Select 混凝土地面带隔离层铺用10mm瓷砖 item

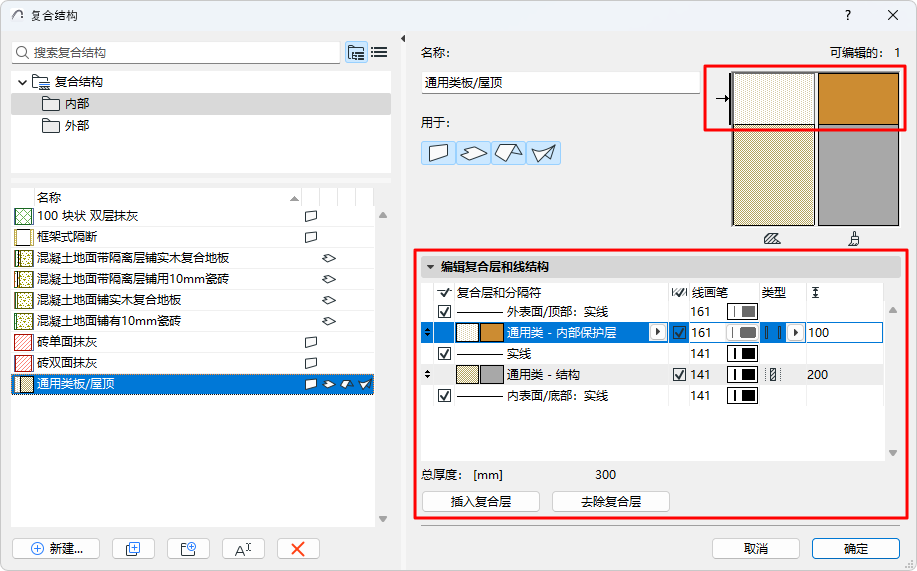click(193, 279)
